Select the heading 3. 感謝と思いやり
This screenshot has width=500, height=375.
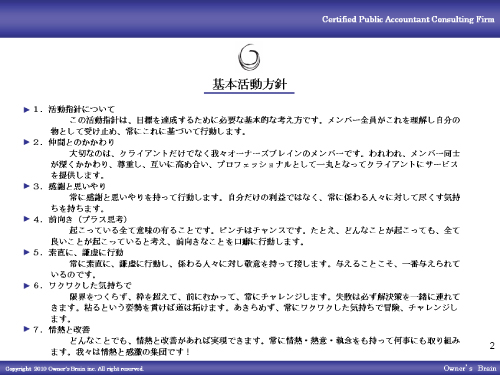coord(70,186)
